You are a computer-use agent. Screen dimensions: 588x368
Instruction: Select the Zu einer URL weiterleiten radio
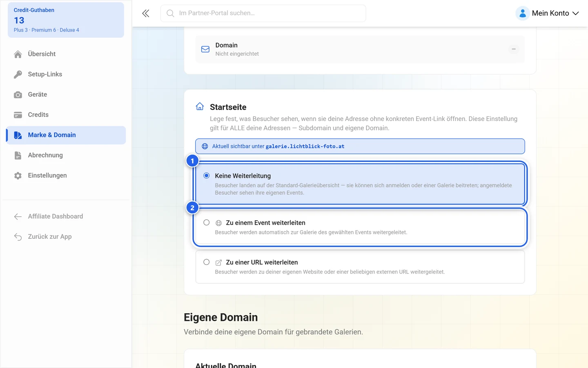pos(207,262)
